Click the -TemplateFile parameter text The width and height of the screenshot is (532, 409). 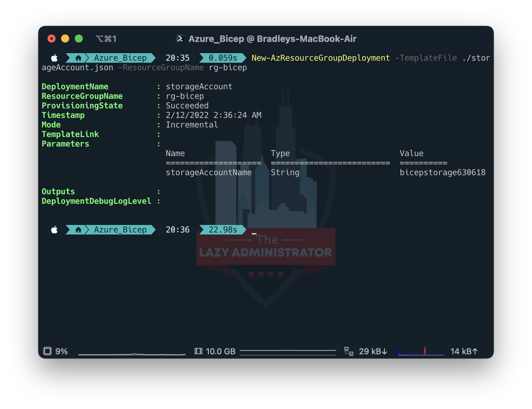[426, 58]
